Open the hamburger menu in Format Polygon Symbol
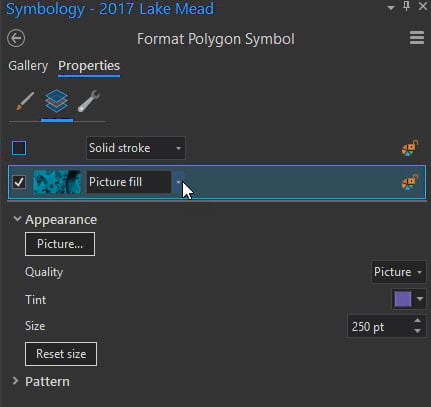431x407 pixels. (417, 38)
